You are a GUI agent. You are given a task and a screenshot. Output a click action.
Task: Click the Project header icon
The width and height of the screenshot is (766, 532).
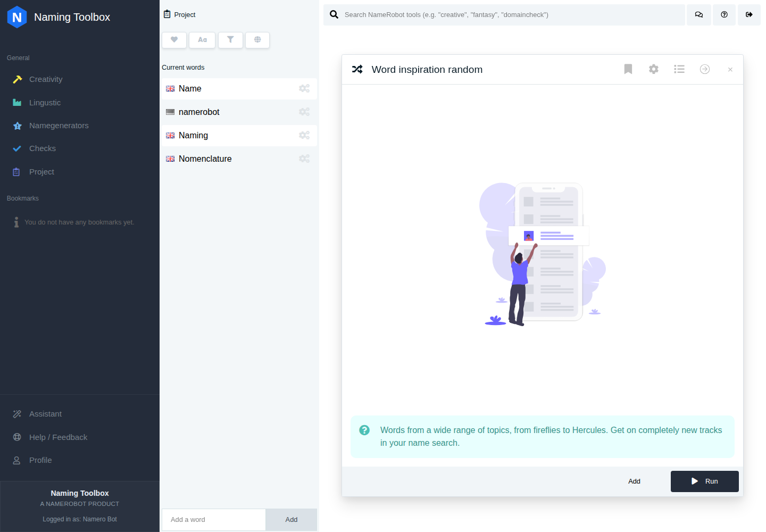coord(167,14)
